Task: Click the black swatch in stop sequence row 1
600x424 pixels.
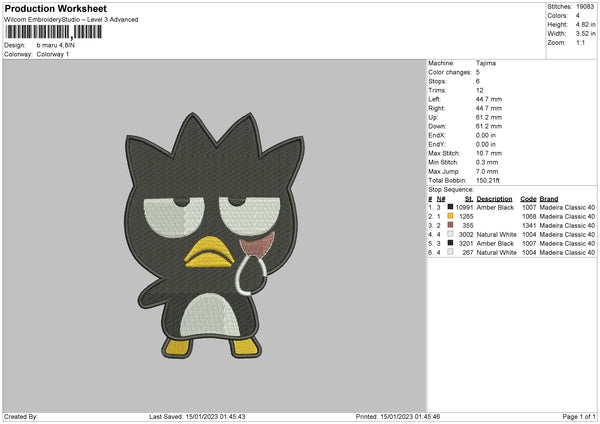Action: [x=450, y=207]
